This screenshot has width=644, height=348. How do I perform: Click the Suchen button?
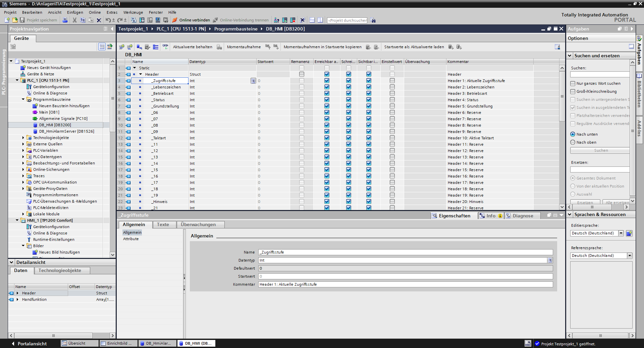[x=601, y=150]
